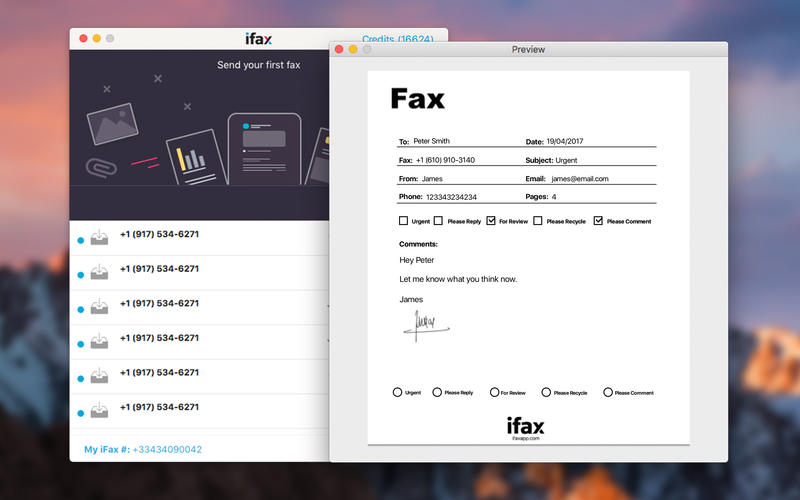Uncheck the For Review checkbox
The height and width of the screenshot is (500, 800).
[491, 220]
